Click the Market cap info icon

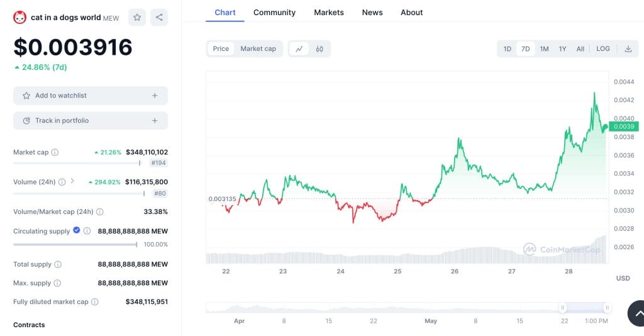(x=55, y=152)
